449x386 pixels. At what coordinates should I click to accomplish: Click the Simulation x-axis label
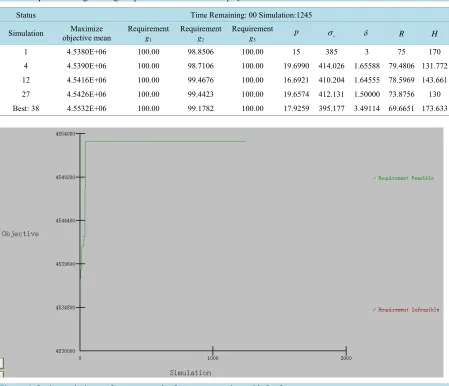click(x=190, y=373)
